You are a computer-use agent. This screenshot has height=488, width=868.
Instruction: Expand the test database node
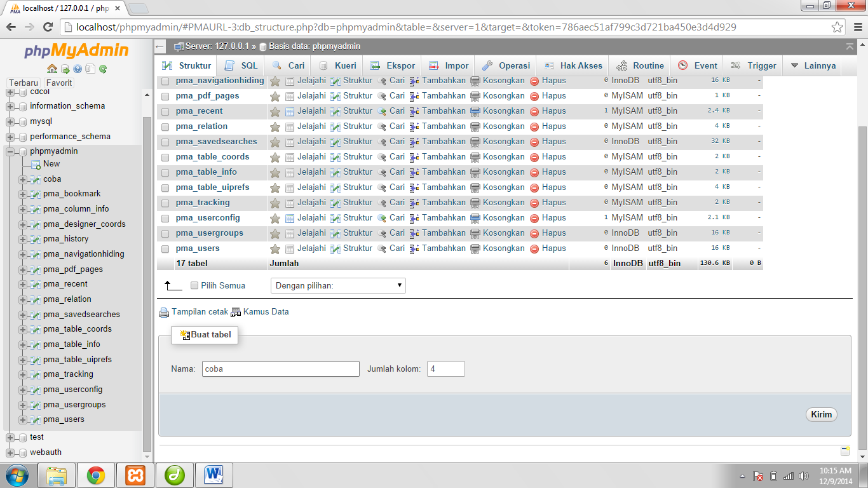tap(10, 438)
